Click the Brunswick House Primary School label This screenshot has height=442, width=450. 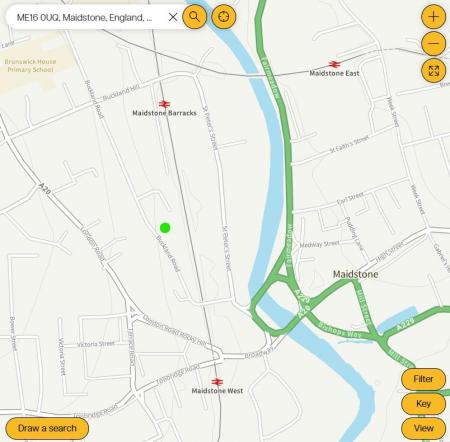pyautogui.click(x=30, y=66)
